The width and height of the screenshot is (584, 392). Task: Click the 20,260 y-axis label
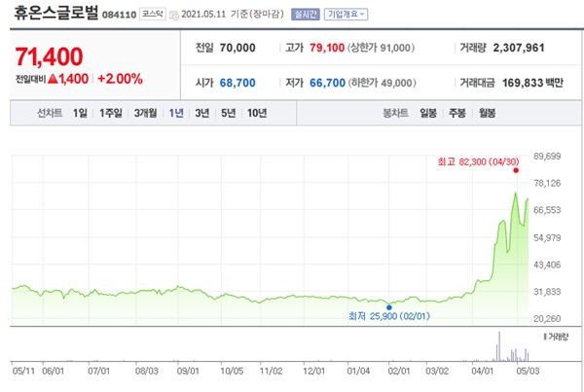(x=547, y=319)
